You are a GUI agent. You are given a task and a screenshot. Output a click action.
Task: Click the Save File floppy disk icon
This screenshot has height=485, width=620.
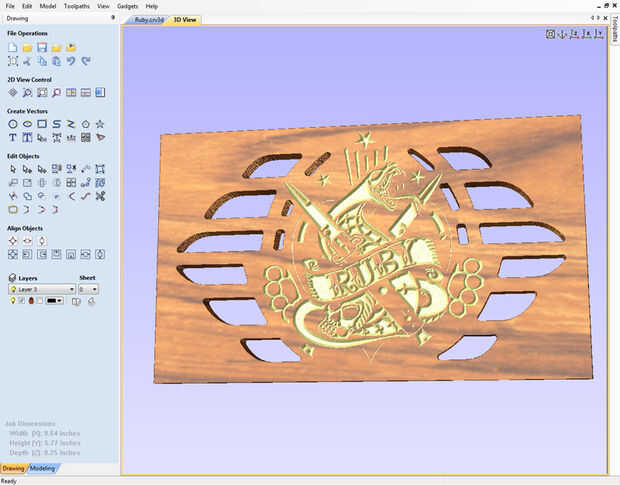42,47
